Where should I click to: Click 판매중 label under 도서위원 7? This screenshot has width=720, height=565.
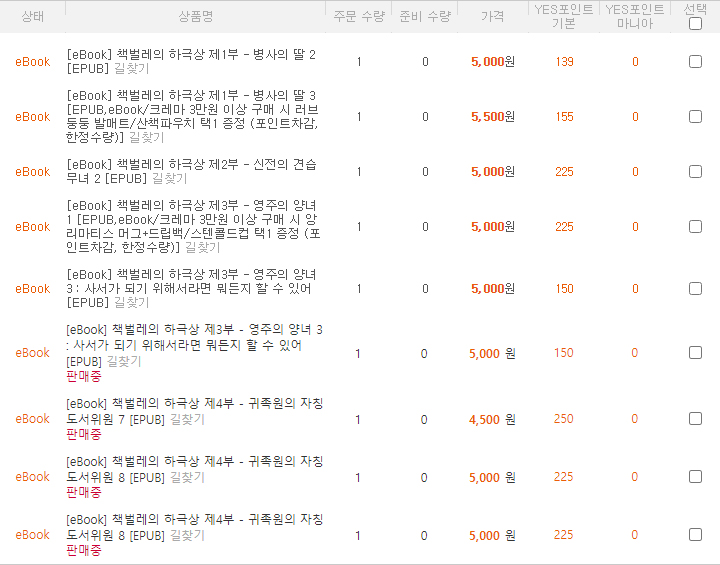click(x=84, y=434)
